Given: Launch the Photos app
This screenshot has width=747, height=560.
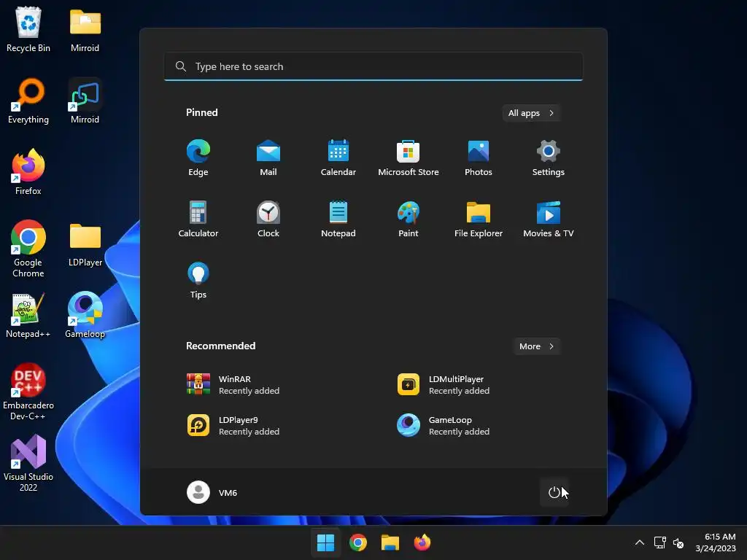Looking at the screenshot, I should (479, 157).
